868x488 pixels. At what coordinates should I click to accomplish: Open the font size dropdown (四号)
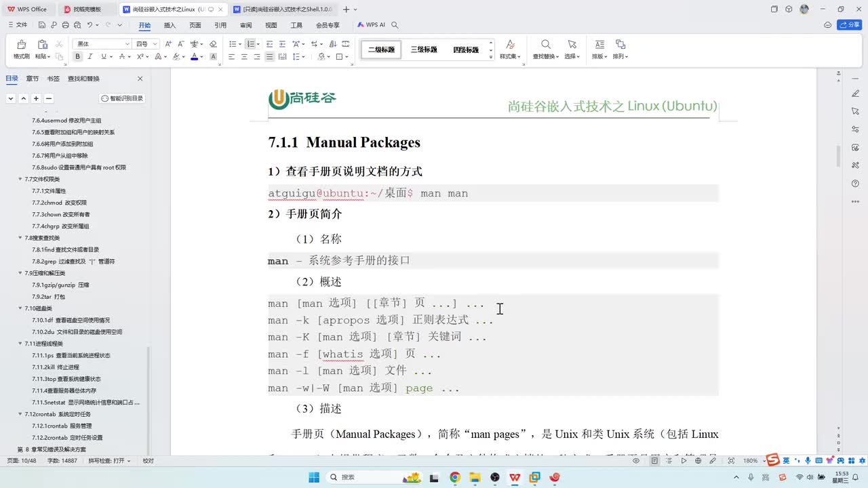click(155, 44)
